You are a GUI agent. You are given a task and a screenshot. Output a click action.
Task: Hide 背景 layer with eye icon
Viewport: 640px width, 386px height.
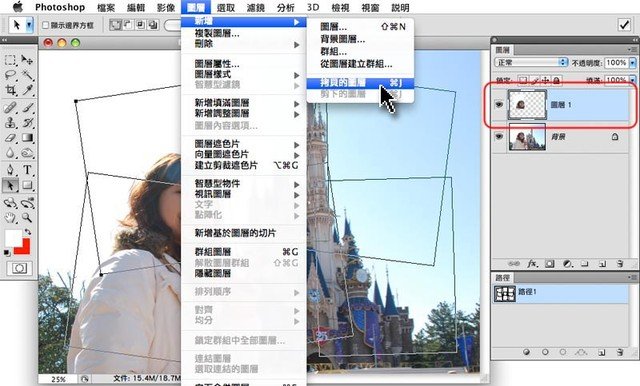pos(499,137)
